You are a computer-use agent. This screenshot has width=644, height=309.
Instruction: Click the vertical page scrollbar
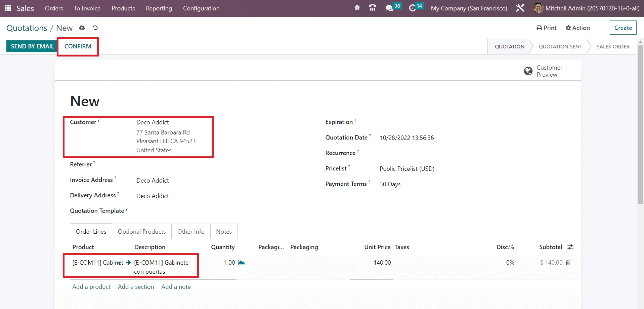pyautogui.click(x=640, y=124)
